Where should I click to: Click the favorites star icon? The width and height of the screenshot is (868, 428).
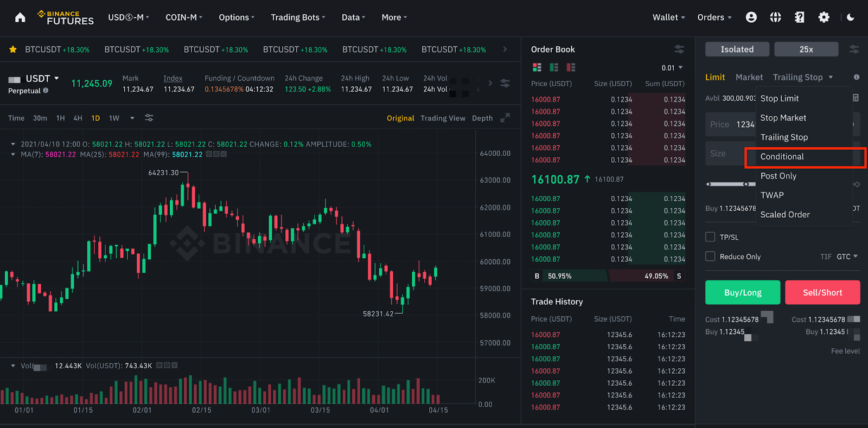pos(13,49)
